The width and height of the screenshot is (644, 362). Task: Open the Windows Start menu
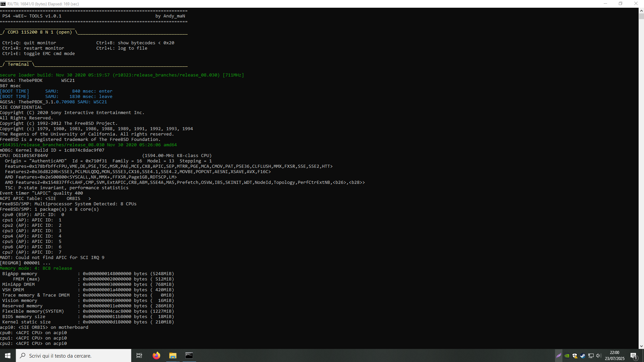[x=8, y=356]
